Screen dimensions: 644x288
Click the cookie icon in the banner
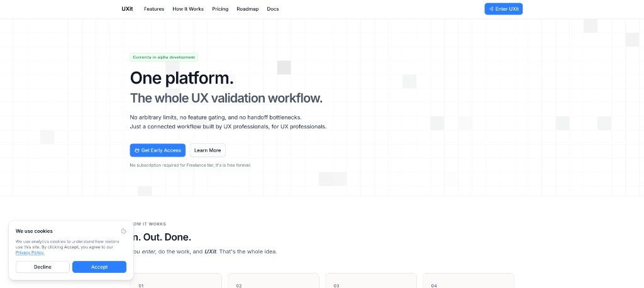click(124, 231)
